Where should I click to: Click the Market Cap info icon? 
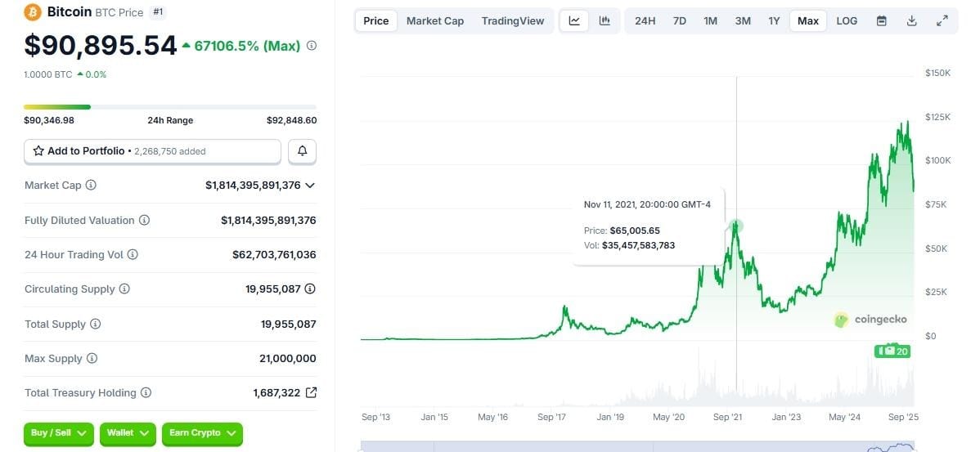click(91, 186)
